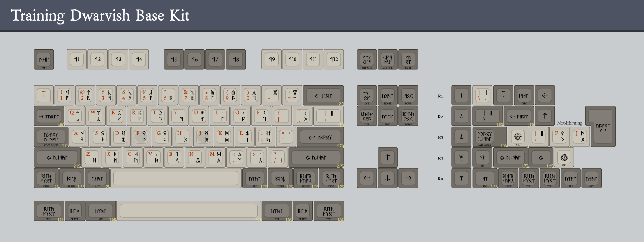Click the Tab key on main keyboard
The width and height of the screenshot is (644, 242).
pyautogui.click(x=49, y=116)
